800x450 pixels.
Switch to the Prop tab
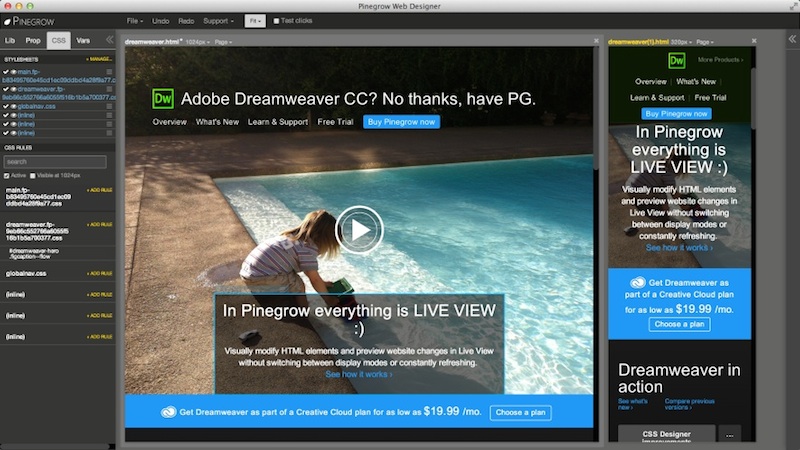[33, 40]
